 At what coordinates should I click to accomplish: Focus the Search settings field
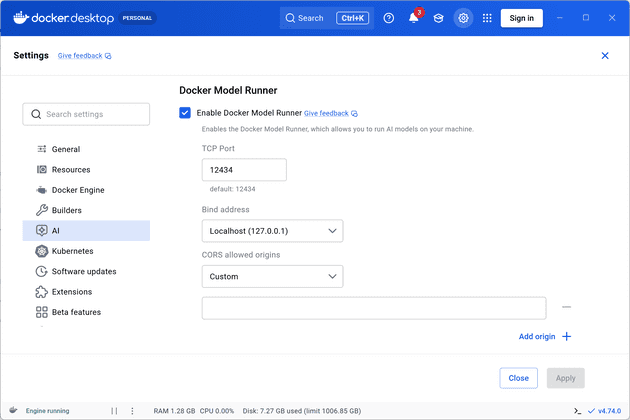(x=86, y=114)
